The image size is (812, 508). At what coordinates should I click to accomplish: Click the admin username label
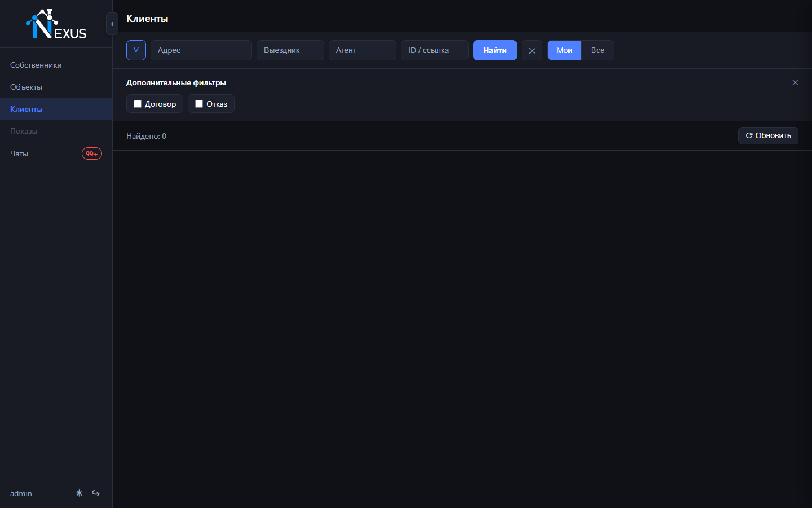21,493
